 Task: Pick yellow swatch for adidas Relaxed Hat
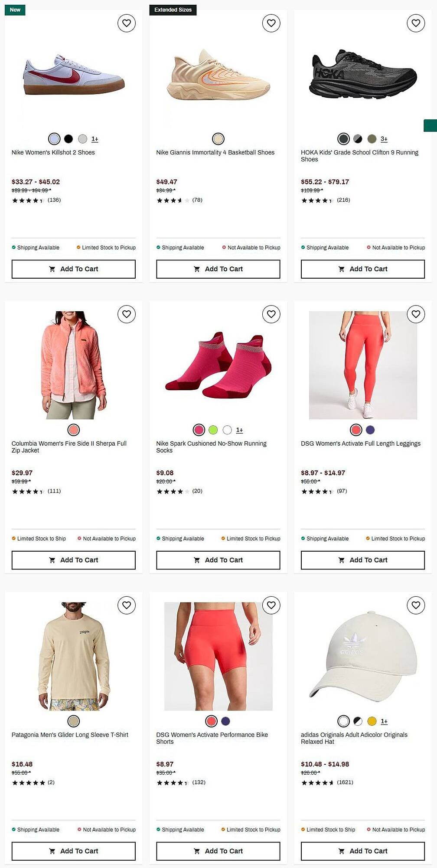372,721
